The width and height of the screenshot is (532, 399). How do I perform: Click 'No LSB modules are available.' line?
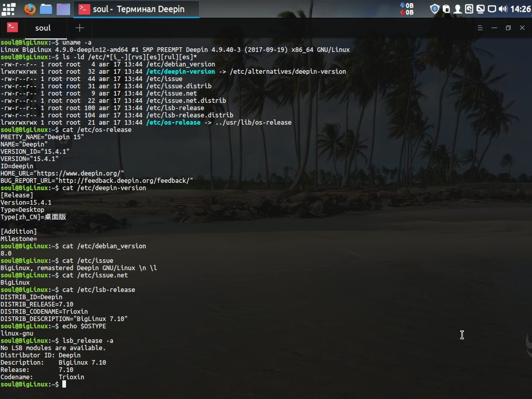54,348
